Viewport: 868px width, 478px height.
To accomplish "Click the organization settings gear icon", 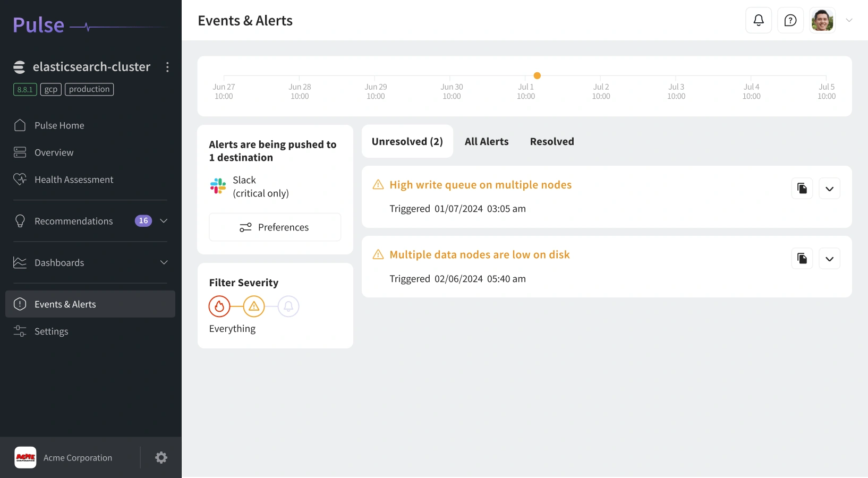I will coord(161,457).
